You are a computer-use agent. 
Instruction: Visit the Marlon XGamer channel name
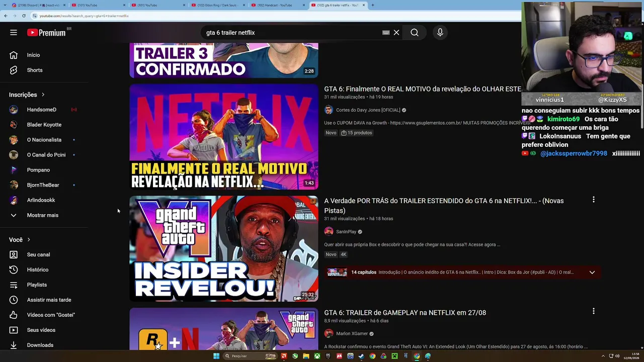[352, 334]
